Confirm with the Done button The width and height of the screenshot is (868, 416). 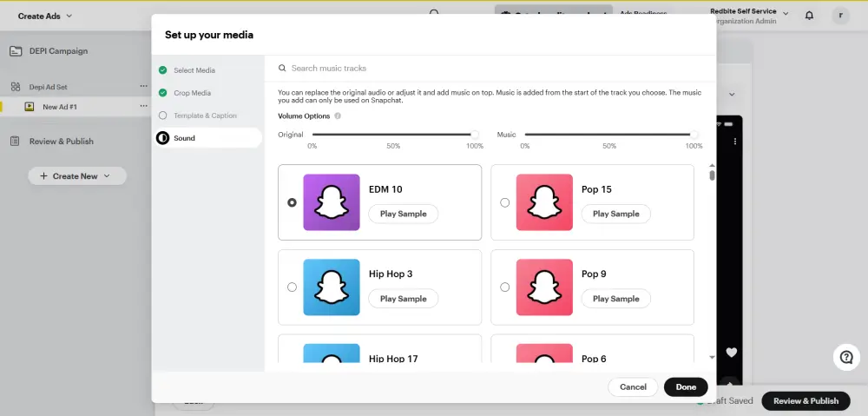(686, 387)
